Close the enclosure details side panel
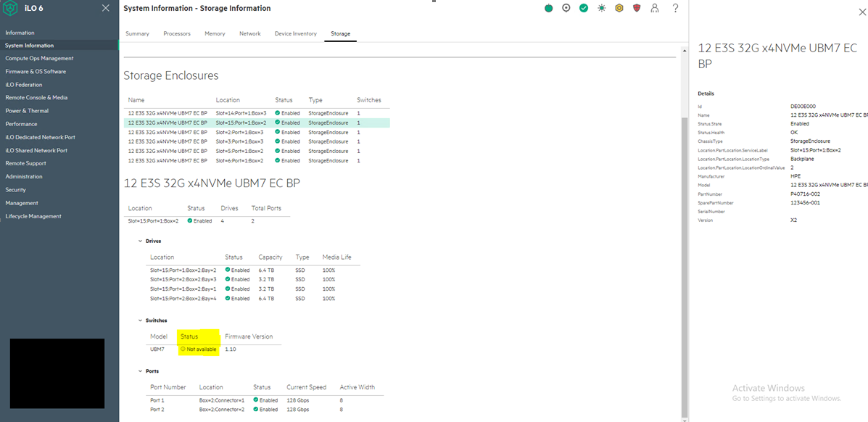 tap(863, 12)
